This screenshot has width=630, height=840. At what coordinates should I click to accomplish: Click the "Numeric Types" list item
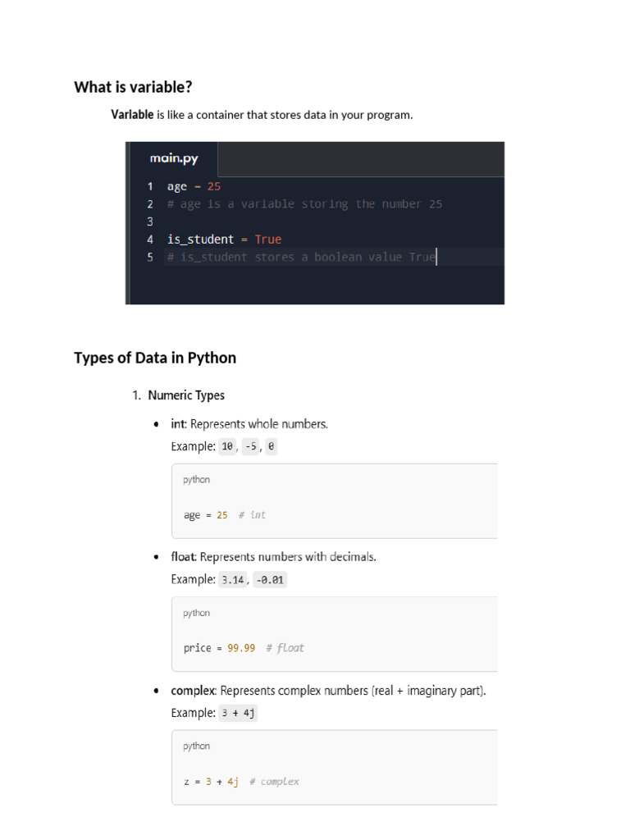tap(186, 395)
